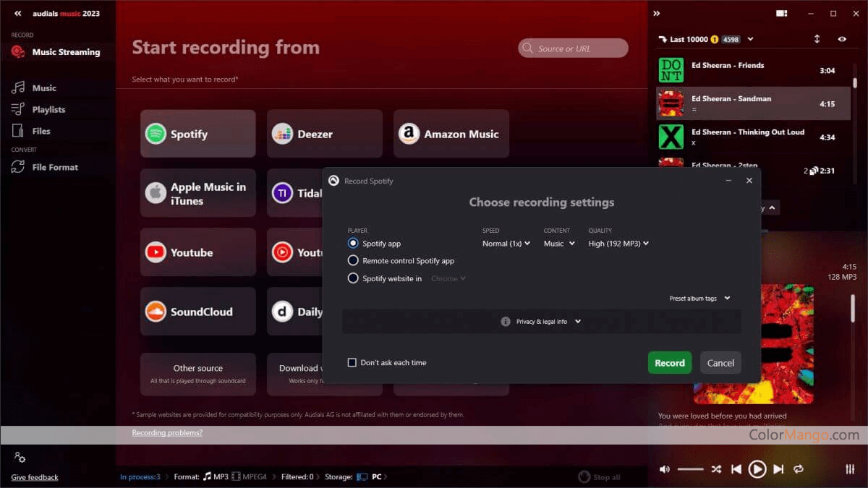
Task: Click the player panel scrollbar
Action: click(853, 309)
